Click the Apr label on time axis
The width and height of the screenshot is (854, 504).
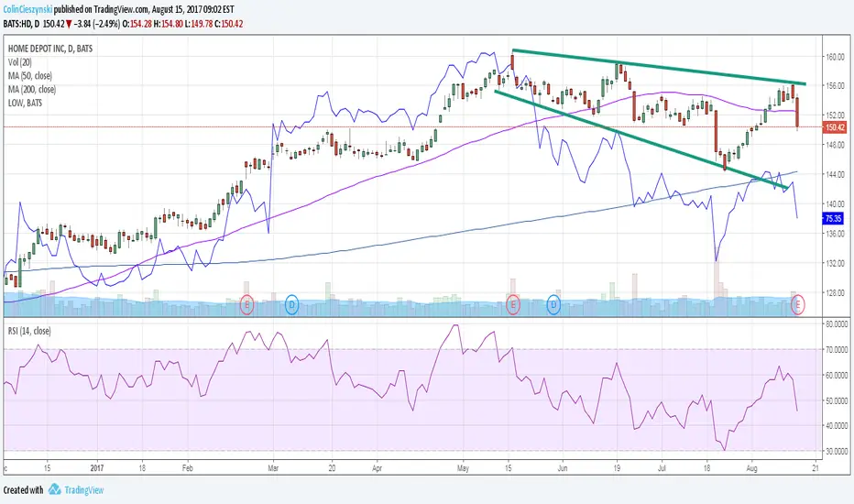coord(377,467)
